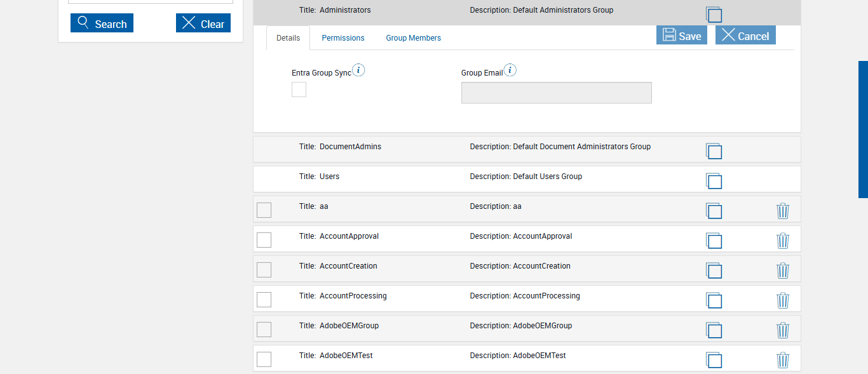Click the copy icon for AccountCreation row
The height and width of the screenshot is (374, 868).
(x=714, y=270)
